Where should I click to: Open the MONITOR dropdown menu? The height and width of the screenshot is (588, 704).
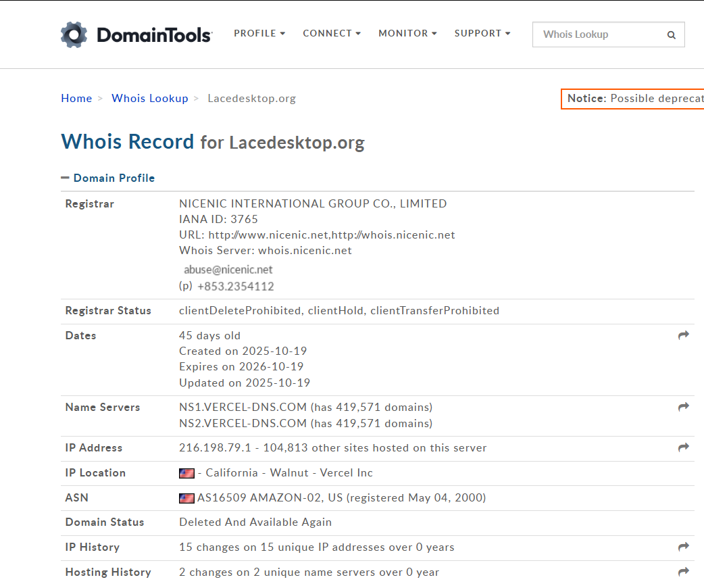point(407,34)
